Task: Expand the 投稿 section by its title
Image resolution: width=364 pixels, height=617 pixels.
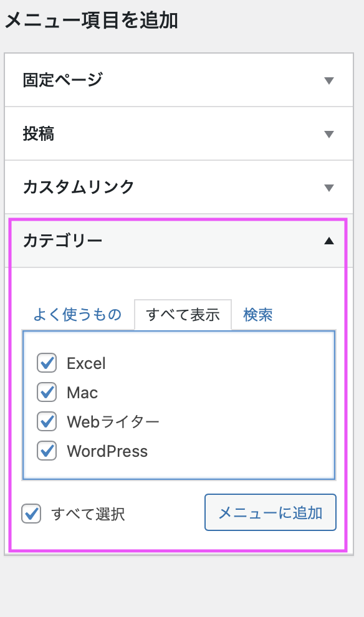Action: [x=38, y=133]
